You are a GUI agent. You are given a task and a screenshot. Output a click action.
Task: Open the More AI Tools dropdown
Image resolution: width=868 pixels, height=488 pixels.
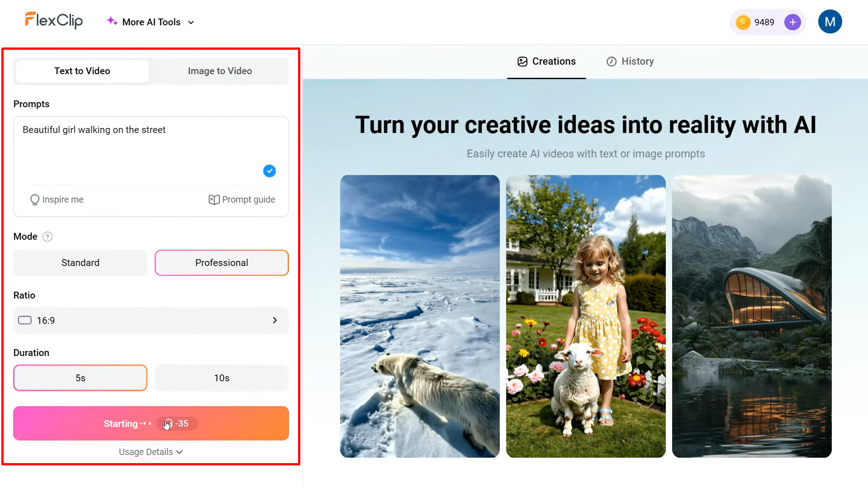(x=150, y=22)
